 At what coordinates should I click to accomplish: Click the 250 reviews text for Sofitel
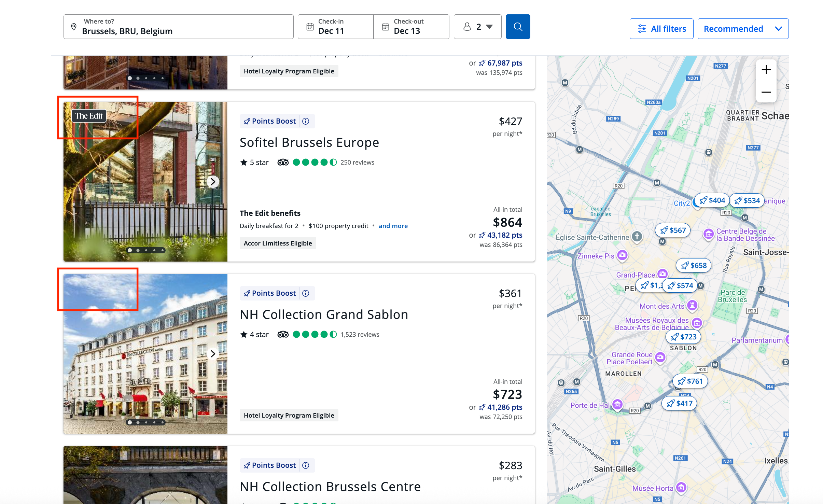pyautogui.click(x=357, y=163)
